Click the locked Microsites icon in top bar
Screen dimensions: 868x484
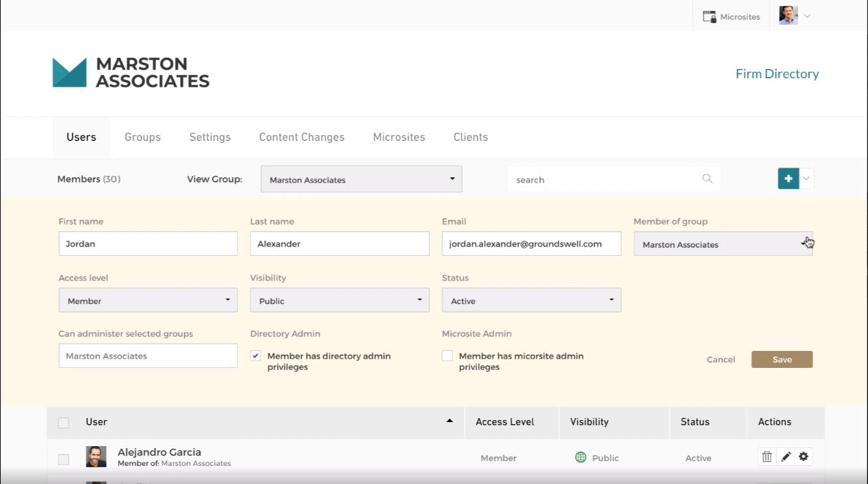click(x=707, y=16)
